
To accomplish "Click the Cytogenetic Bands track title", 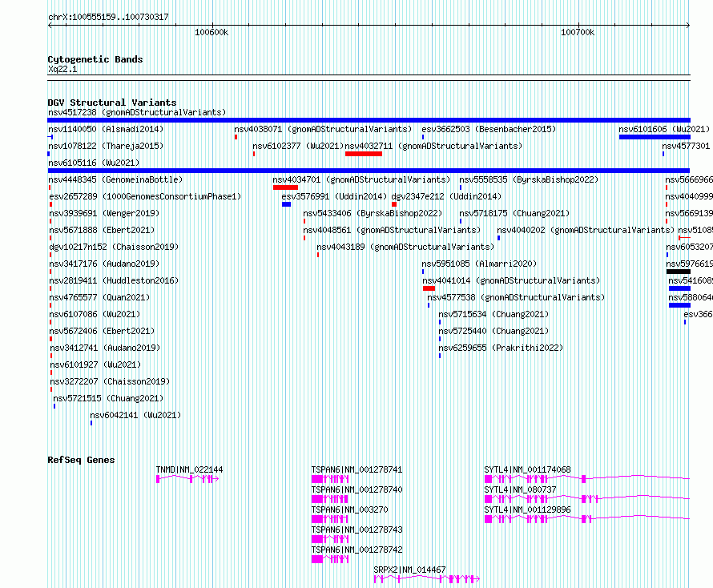I will [95, 59].
